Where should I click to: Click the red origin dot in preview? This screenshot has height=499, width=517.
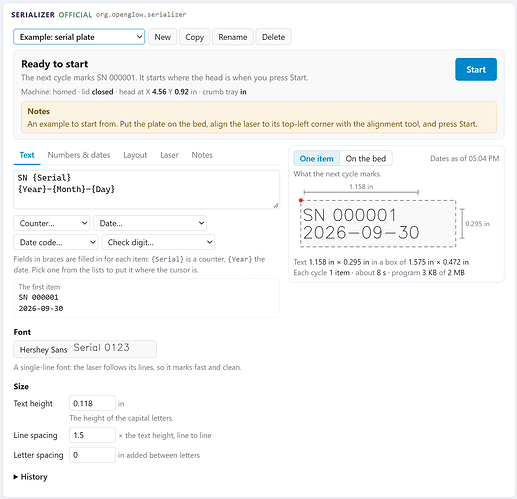(301, 200)
